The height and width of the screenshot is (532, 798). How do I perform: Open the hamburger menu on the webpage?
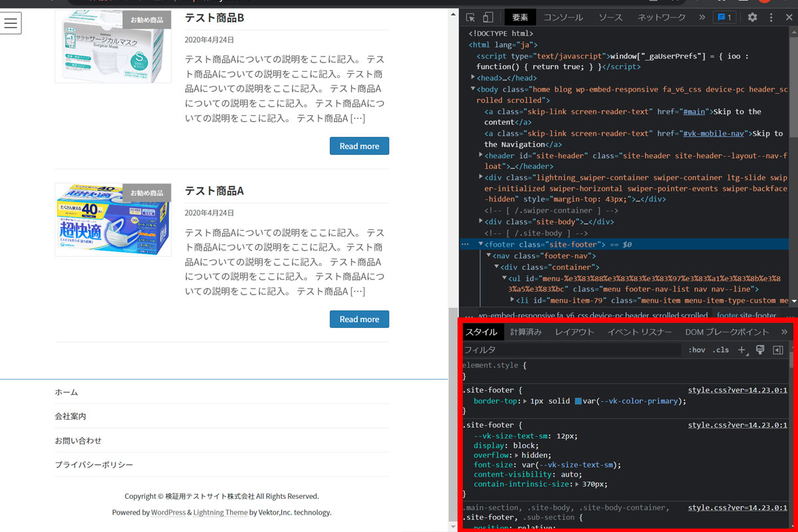point(11,23)
